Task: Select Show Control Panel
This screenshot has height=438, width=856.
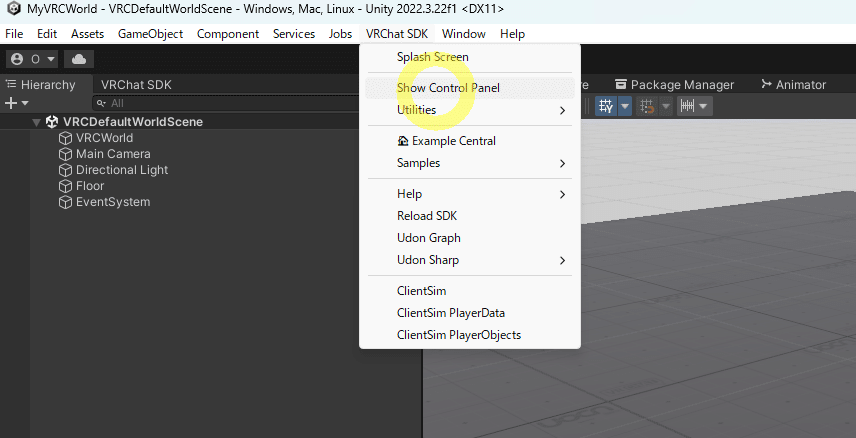Action: 469,88
